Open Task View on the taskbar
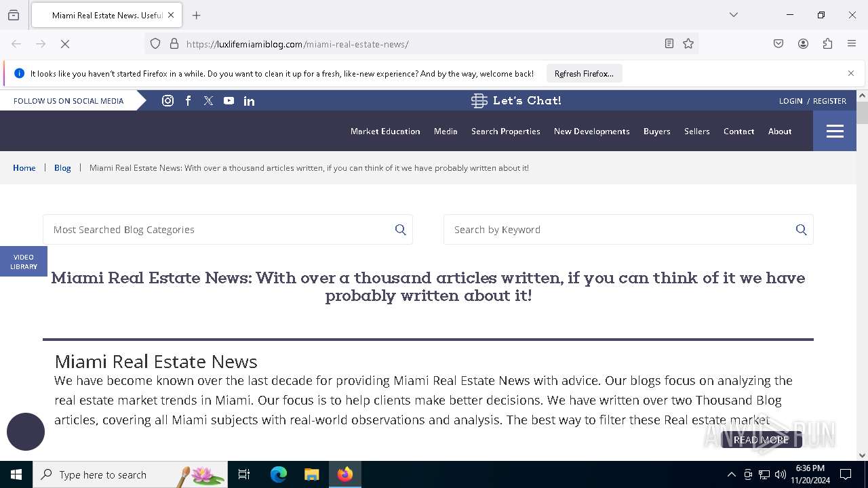The height and width of the screenshot is (488, 868). point(244,474)
